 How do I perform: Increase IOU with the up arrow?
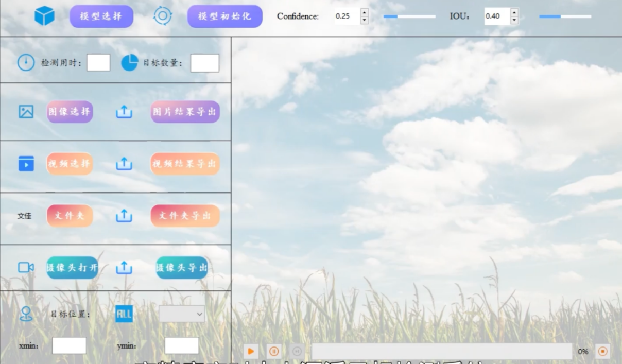pyautogui.click(x=514, y=12)
